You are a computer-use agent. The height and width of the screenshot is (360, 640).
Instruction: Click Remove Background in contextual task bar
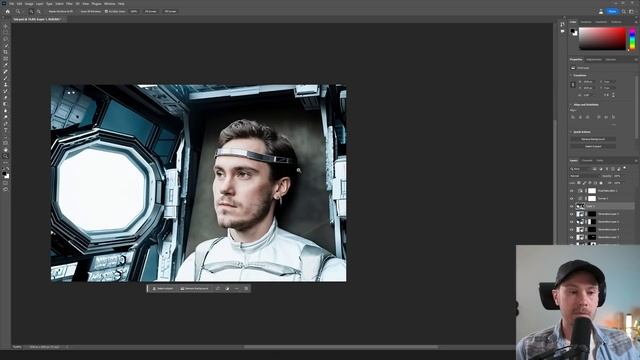[194, 289]
